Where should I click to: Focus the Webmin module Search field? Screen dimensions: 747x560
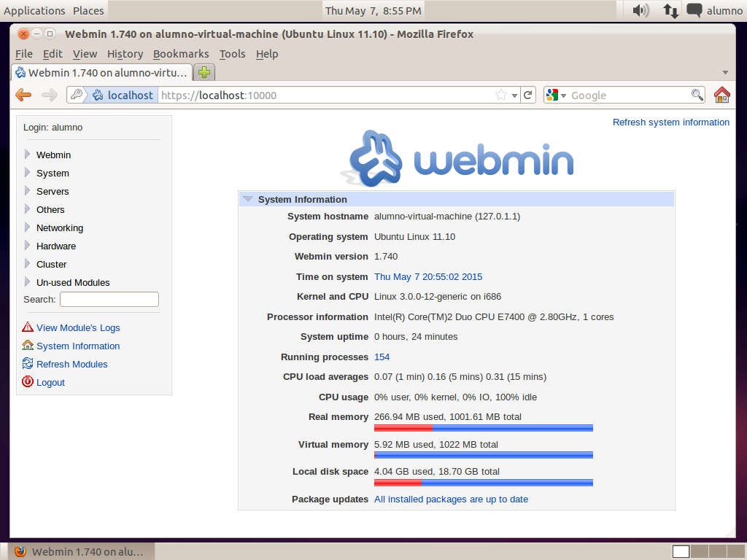coord(109,299)
